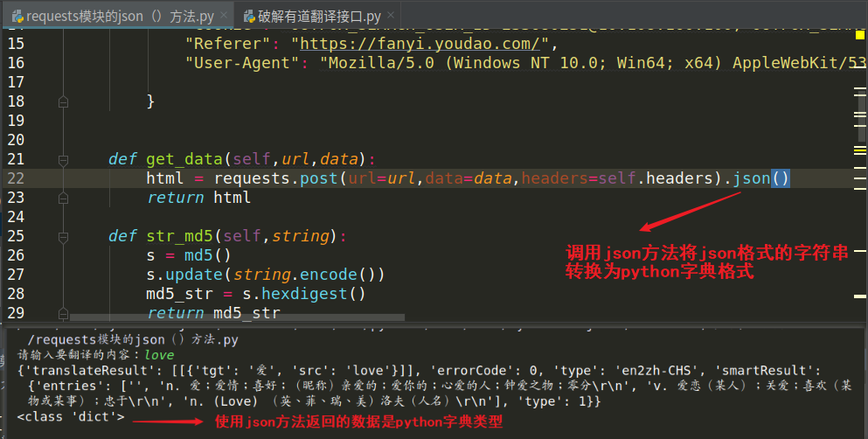Click line number 20 in gutter
868x439 pixels.
[x=16, y=140]
